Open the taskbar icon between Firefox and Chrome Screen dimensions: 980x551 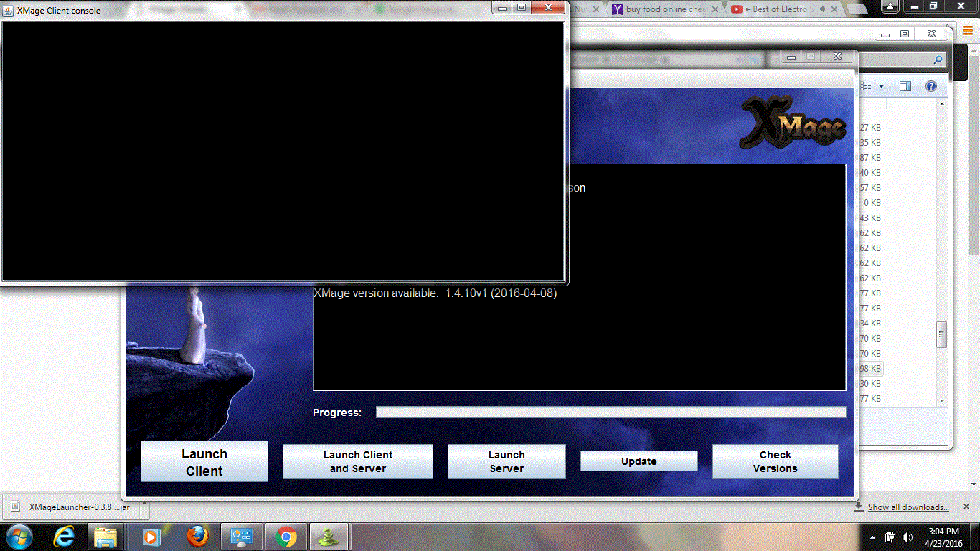click(242, 537)
